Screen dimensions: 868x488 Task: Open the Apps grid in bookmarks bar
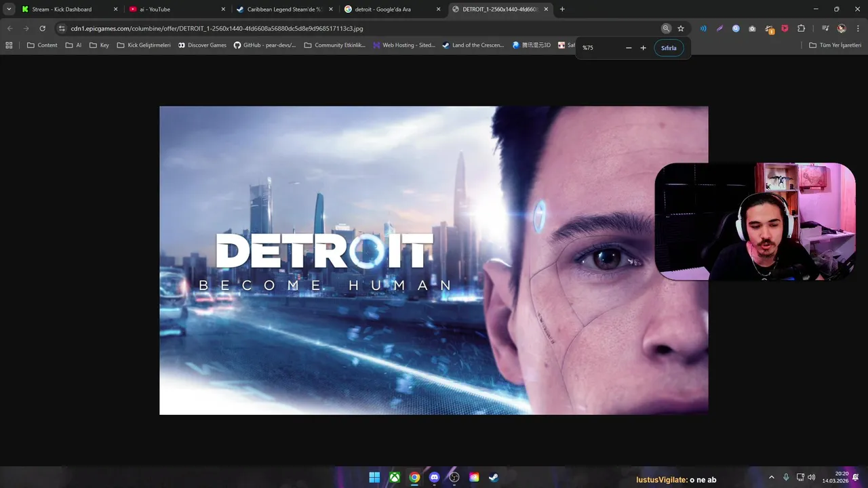9,45
